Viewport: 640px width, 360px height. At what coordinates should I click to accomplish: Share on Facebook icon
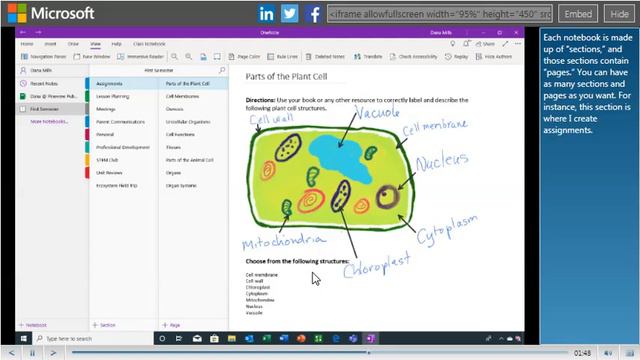(x=313, y=14)
